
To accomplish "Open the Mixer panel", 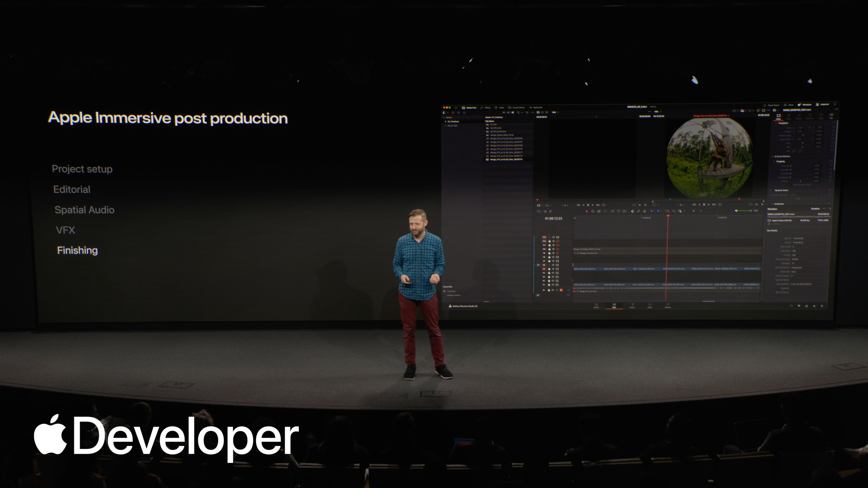I will click(x=789, y=105).
